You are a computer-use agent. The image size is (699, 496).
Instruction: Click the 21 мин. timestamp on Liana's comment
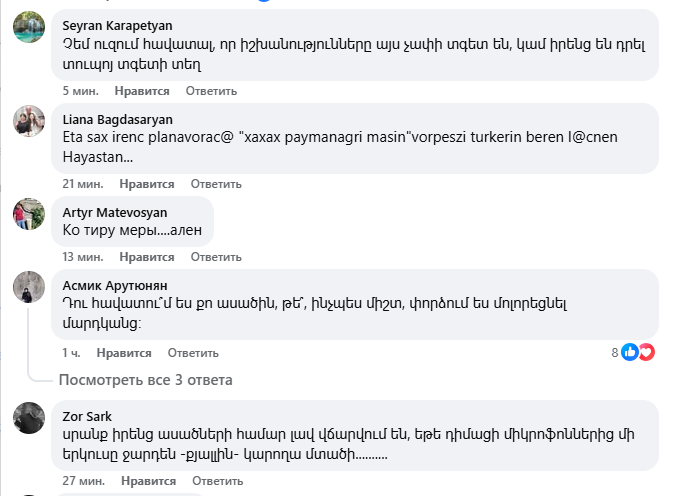tap(83, 184)
